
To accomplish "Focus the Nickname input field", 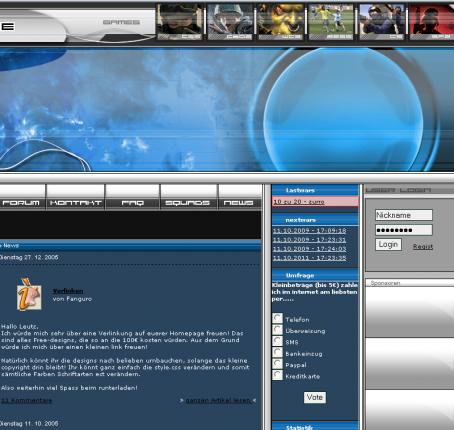I will point(404,215).
